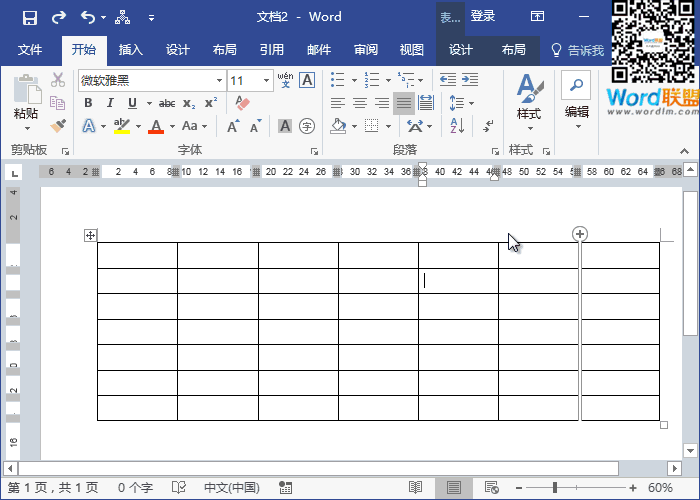This screenshot has height=500, width=700.
Task: Open the font name dropdown
Action: [219, 80]
